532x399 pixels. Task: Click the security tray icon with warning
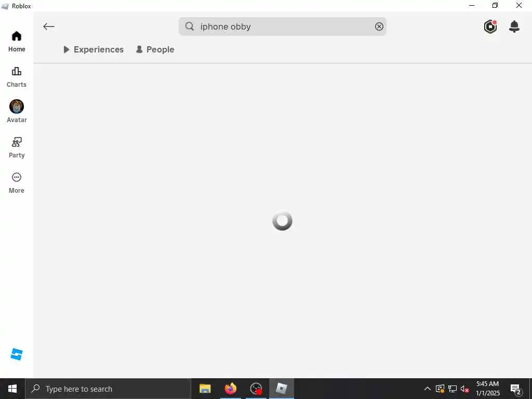(x=440, y=389)
